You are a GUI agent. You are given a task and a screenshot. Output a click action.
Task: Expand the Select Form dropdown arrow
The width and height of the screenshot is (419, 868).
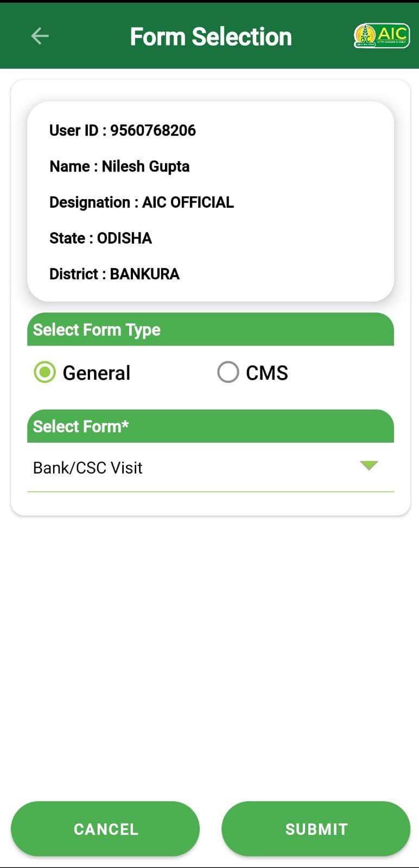[369, 465]
